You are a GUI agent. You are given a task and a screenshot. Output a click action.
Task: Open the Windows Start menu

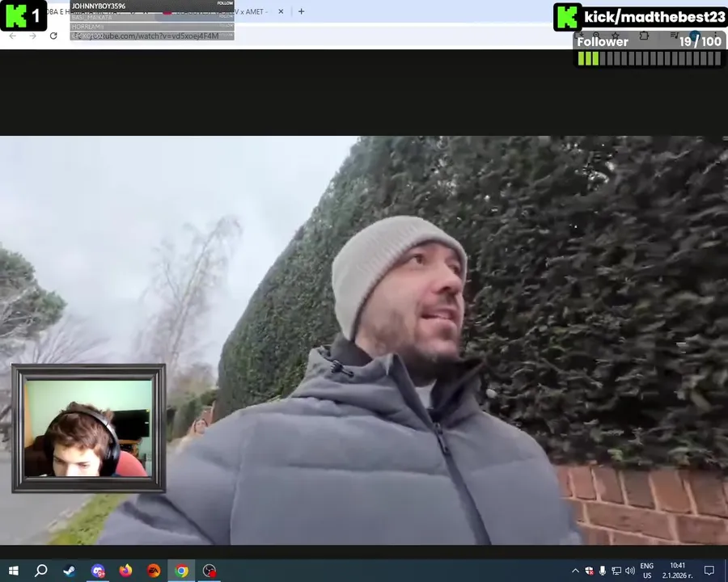pos(14,571)
